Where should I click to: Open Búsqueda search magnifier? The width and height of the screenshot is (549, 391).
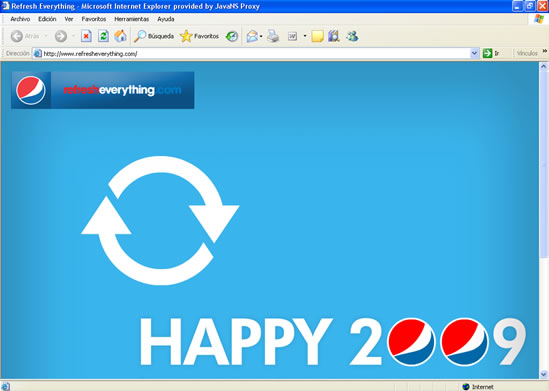(x=154, y=36)
